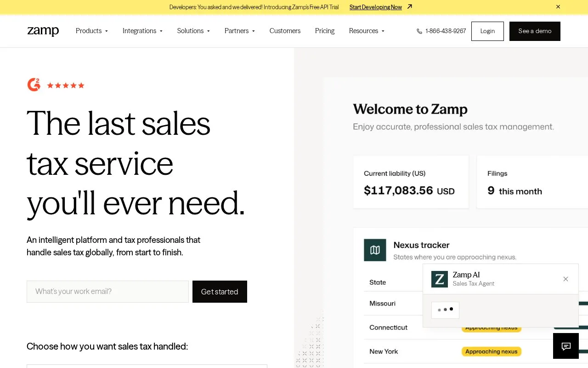Open the Solutions dropdown
Viewport: 588px width, 368px height.
pyautogui.click(x=193, y=31)
